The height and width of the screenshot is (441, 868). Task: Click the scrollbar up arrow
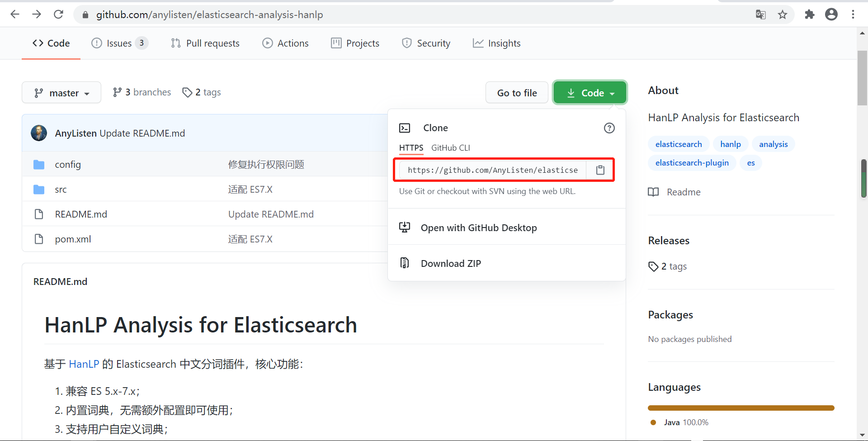click(862, 33)
